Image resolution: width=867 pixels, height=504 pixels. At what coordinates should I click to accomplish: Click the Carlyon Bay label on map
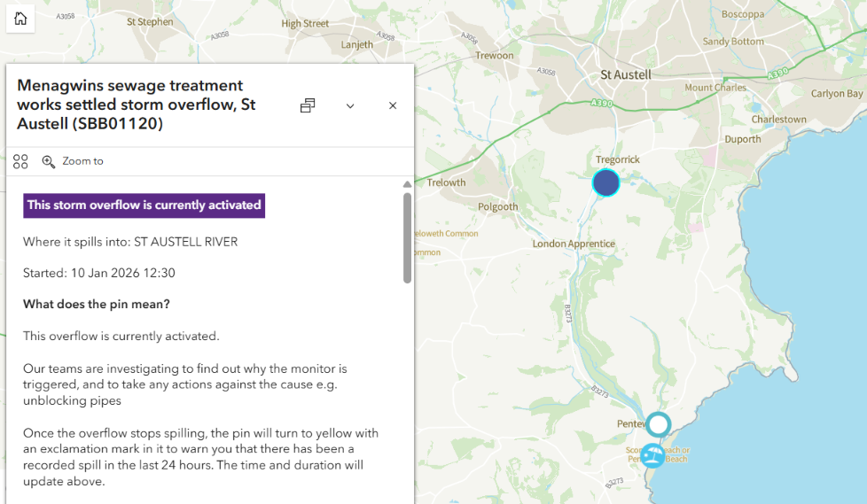tap(837, 94)
